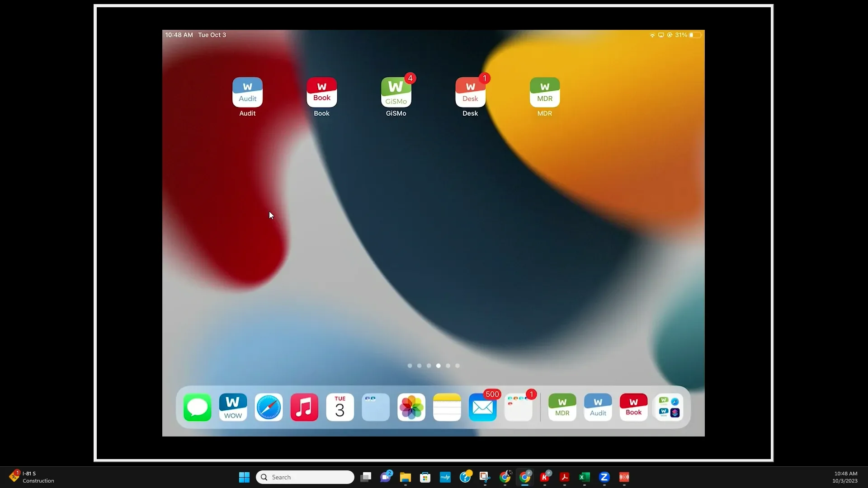
Task: Open the Music app in dock
Action: [304, 407]
